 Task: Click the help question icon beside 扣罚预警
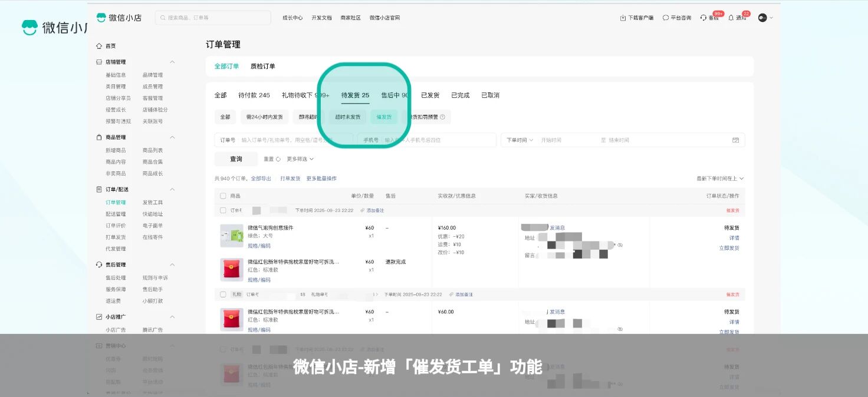442,117
